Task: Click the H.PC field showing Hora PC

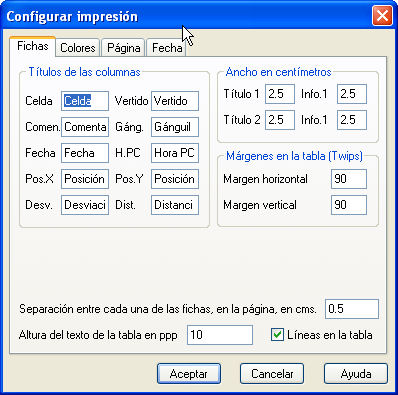Action: tap(175, 153)
